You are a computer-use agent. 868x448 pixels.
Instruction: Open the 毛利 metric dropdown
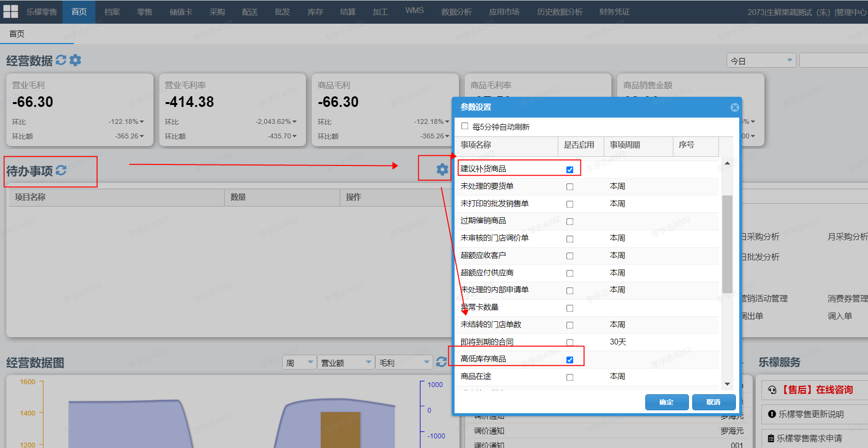coord(404,362)
